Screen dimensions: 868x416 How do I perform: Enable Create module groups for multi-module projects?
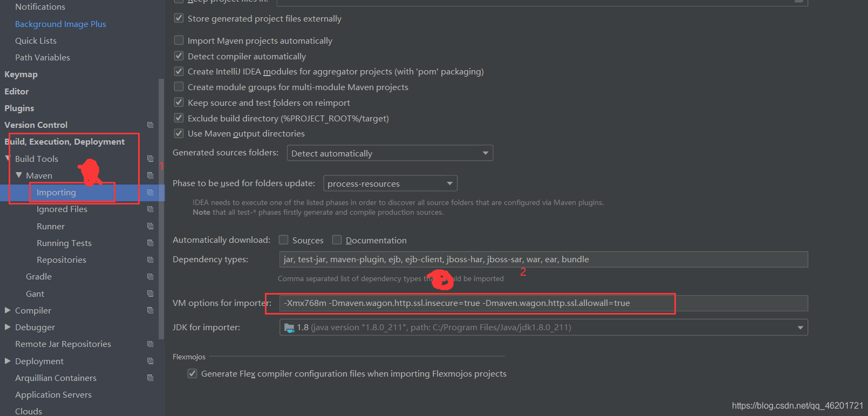pos(179,87)
